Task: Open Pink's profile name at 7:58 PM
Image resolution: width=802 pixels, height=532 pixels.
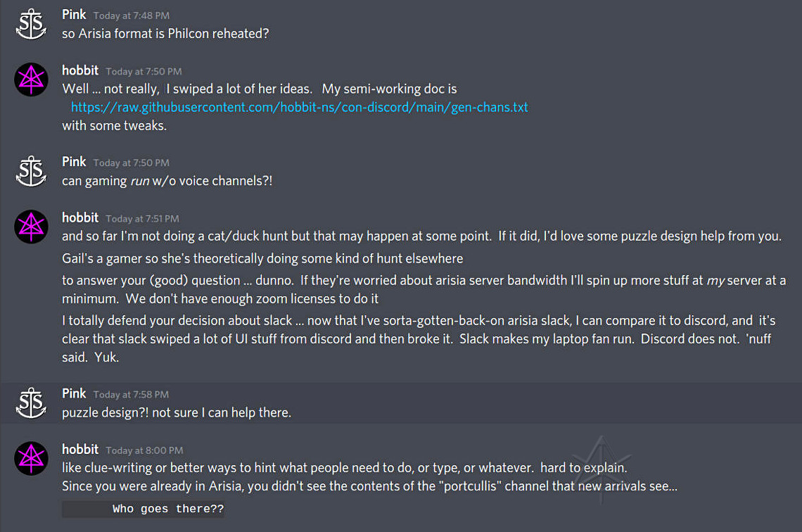Action: pyautogui.click(x=74, y=393)
